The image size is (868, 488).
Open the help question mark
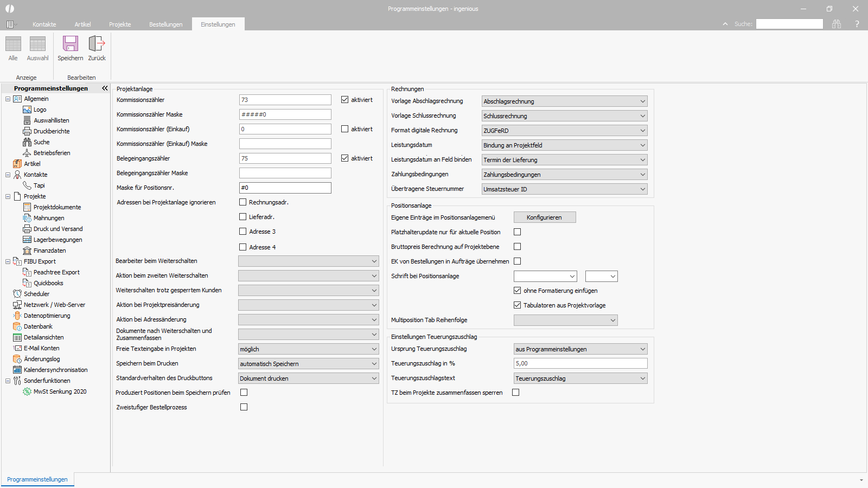pyautogui.click(x=857, y=24)
